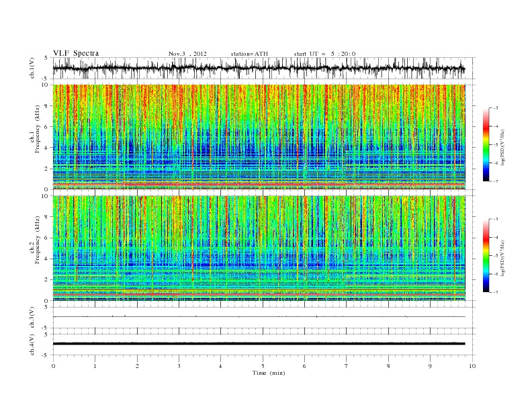The image size is (532, 411).
Task: Click the 'ch.1(V)' axis label of top waveform
Action: click(x=32, y=68)
